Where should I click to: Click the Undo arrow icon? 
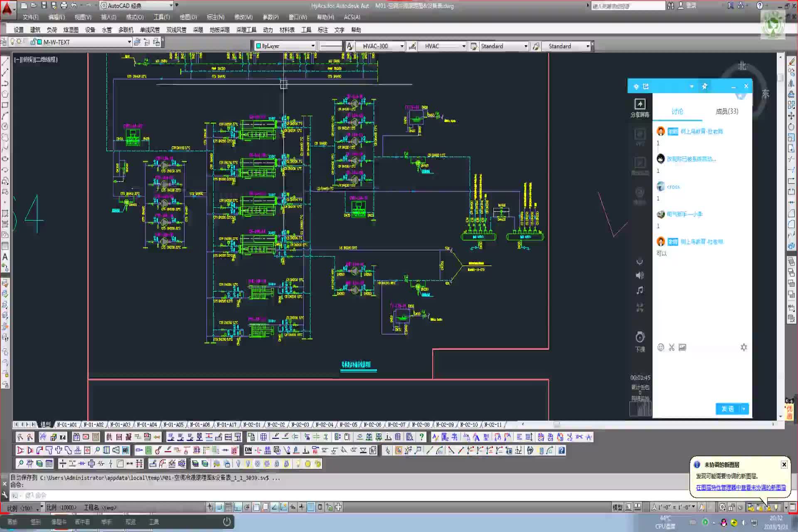pos(74,5)
